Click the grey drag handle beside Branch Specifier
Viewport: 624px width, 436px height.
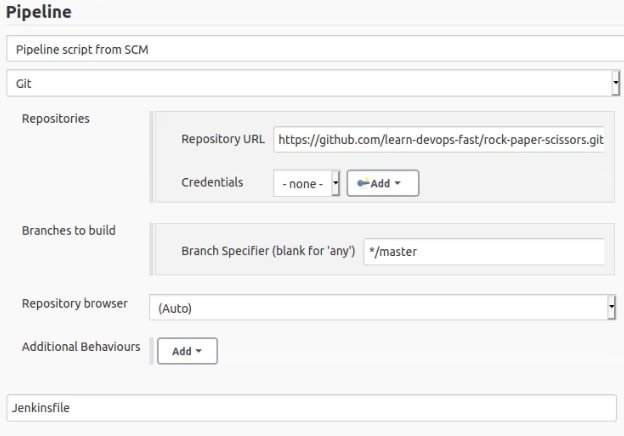tap(154, 250)
